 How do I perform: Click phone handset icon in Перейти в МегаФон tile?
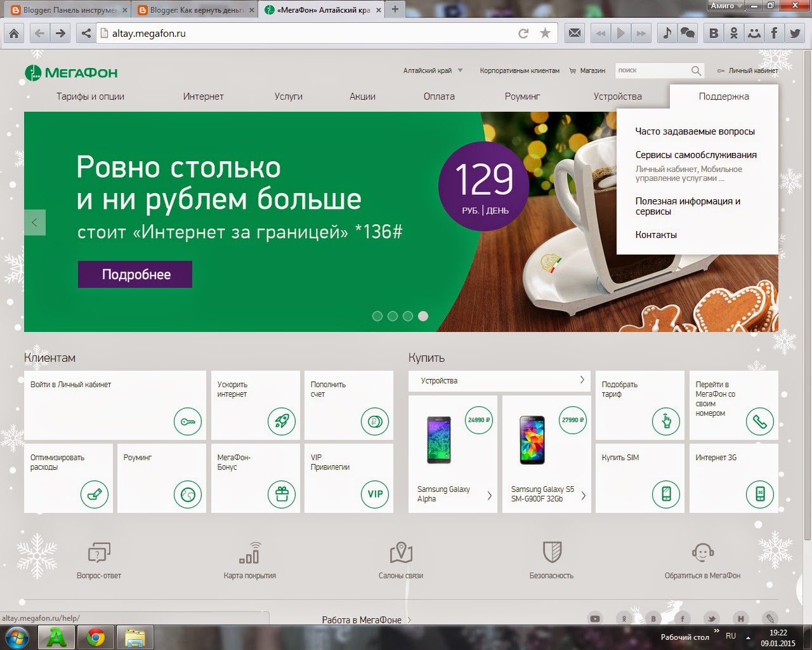(x=760, y=421)
